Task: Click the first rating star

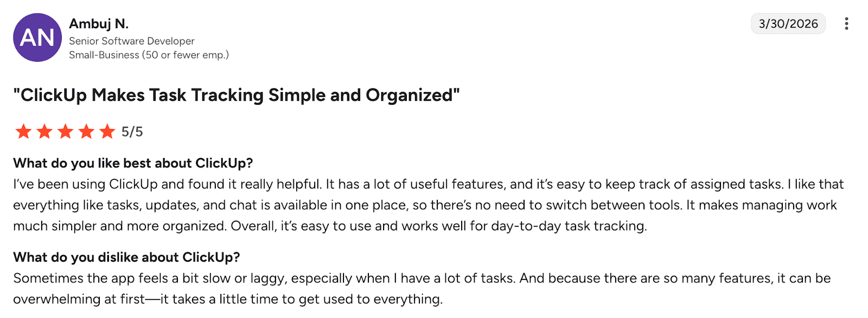Action: [23, 132]
